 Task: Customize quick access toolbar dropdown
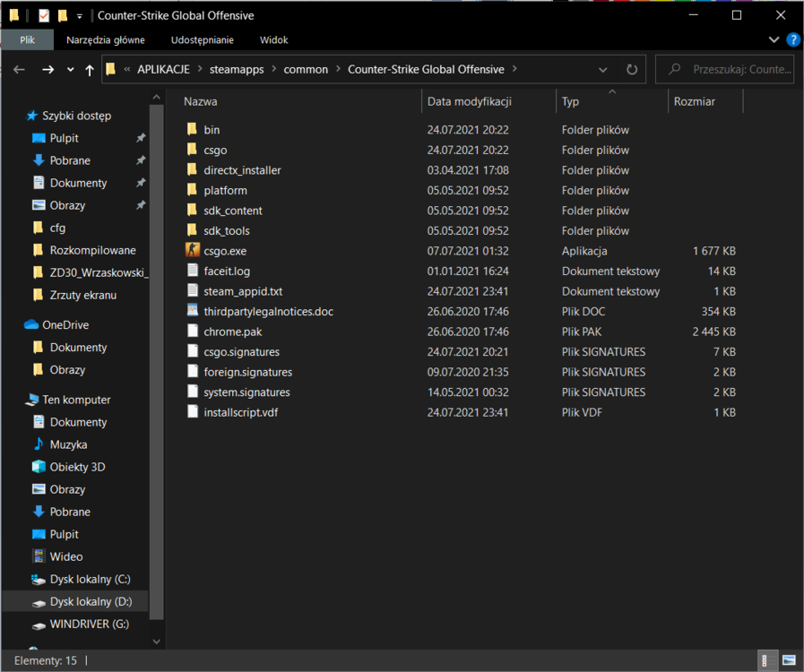tap(80, 16)
